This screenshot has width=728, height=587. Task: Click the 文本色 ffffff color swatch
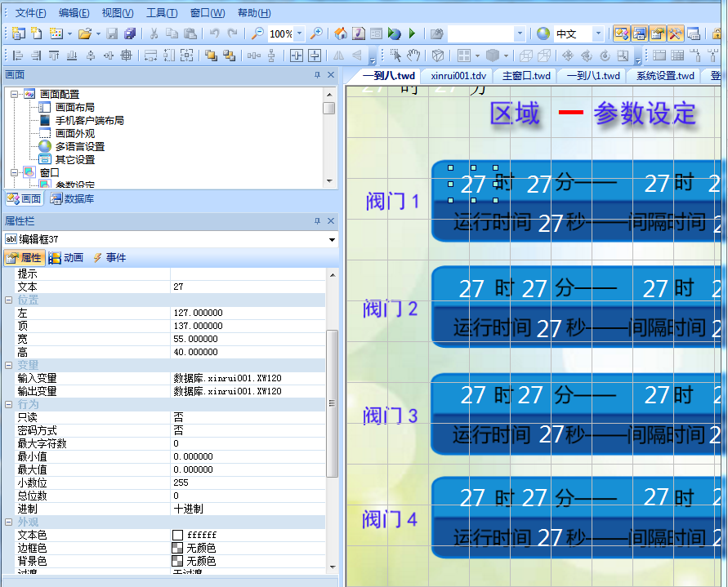(177, 535)
